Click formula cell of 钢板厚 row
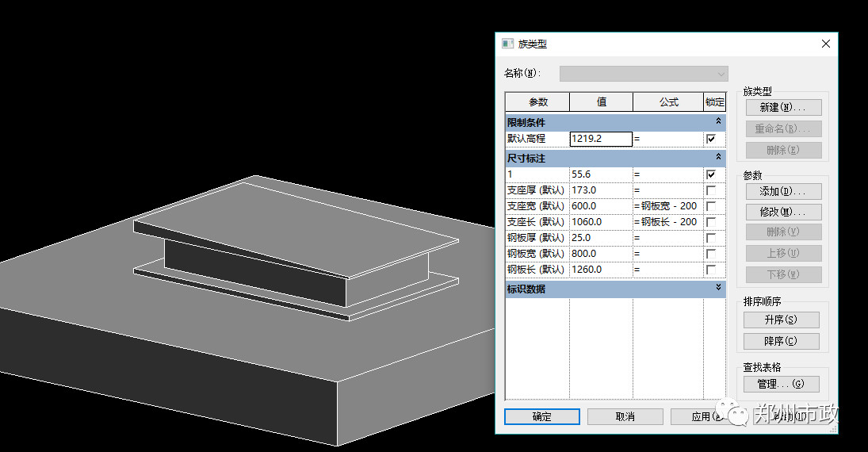Screen dimensions: 868x452 (668, 238)
